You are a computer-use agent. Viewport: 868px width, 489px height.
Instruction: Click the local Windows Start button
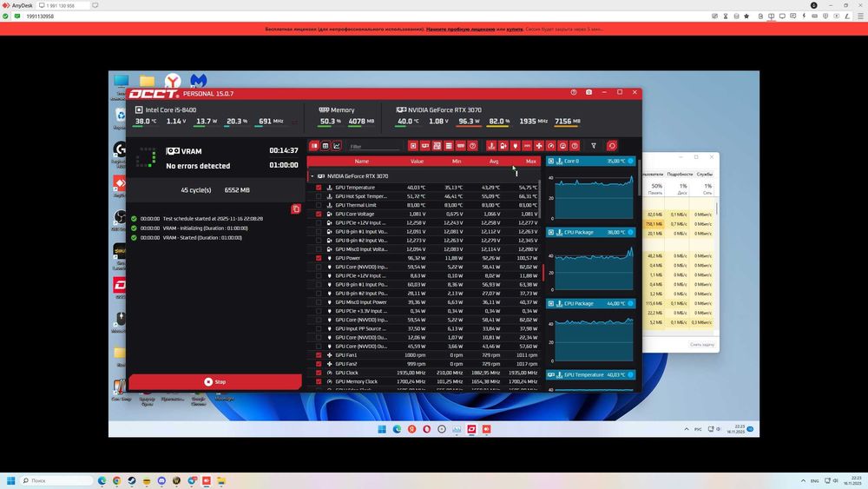(x=10, y=480)
